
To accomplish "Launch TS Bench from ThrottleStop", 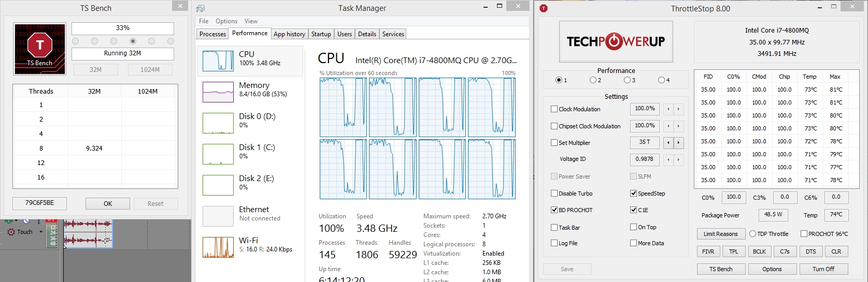I will click(x=721, y=269).
